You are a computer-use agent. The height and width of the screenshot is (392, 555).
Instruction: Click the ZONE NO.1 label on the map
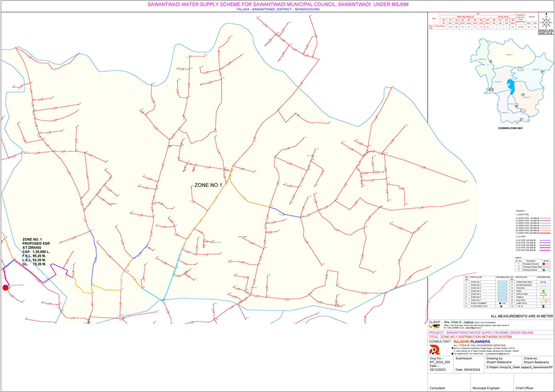(x=208, y=185)
